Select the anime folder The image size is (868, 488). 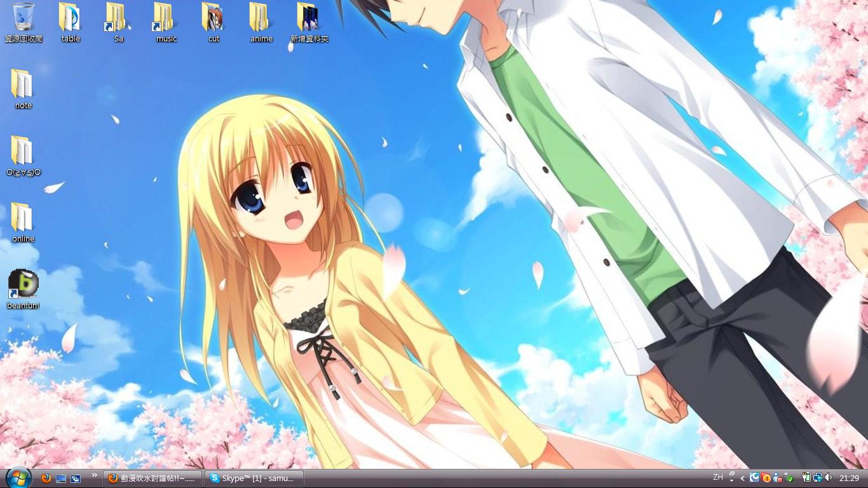(x=261, y=18)
